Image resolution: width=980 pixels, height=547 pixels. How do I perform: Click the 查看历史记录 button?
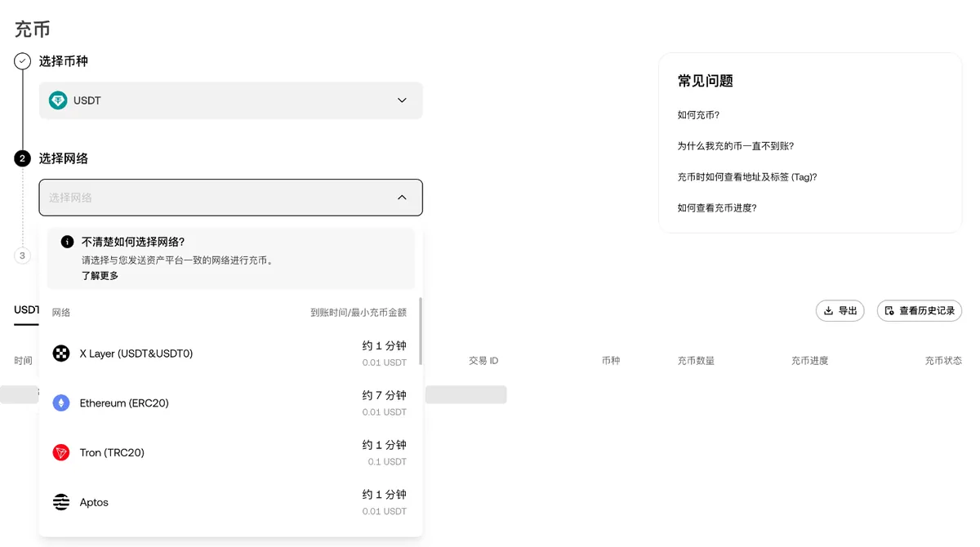click(x=920, y=311)
